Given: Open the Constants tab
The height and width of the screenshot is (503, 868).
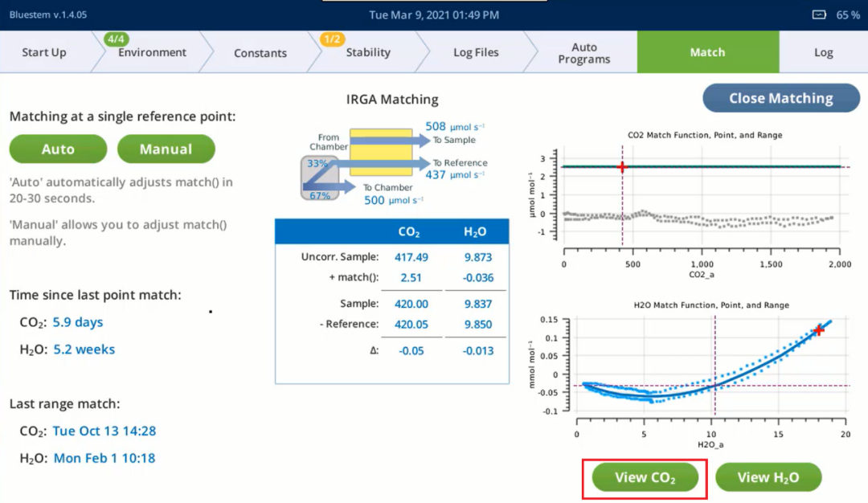Looking at the screenshot, I should coord(260,53).
